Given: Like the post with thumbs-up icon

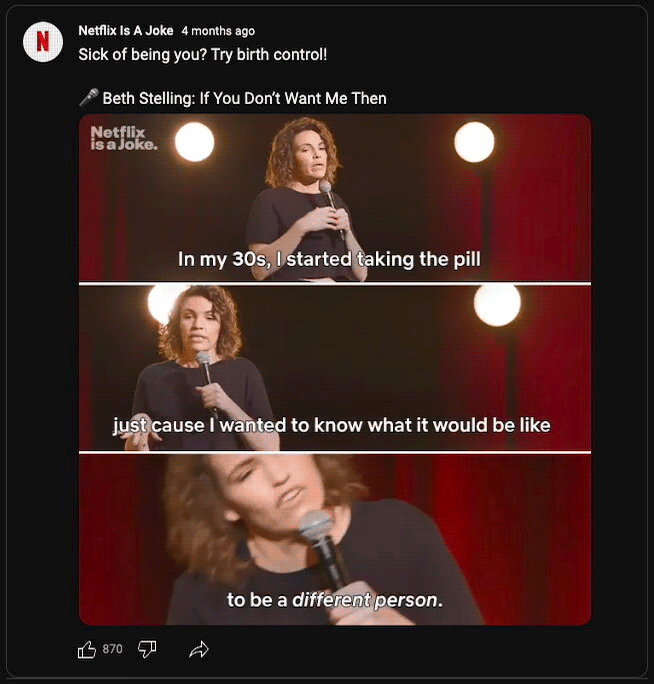Looking at the screenshot, I should [x=87, y=650].
